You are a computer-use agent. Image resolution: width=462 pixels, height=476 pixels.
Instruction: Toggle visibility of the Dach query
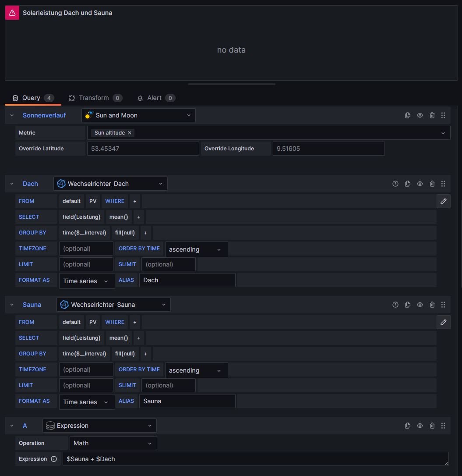[x=420, y=184]
